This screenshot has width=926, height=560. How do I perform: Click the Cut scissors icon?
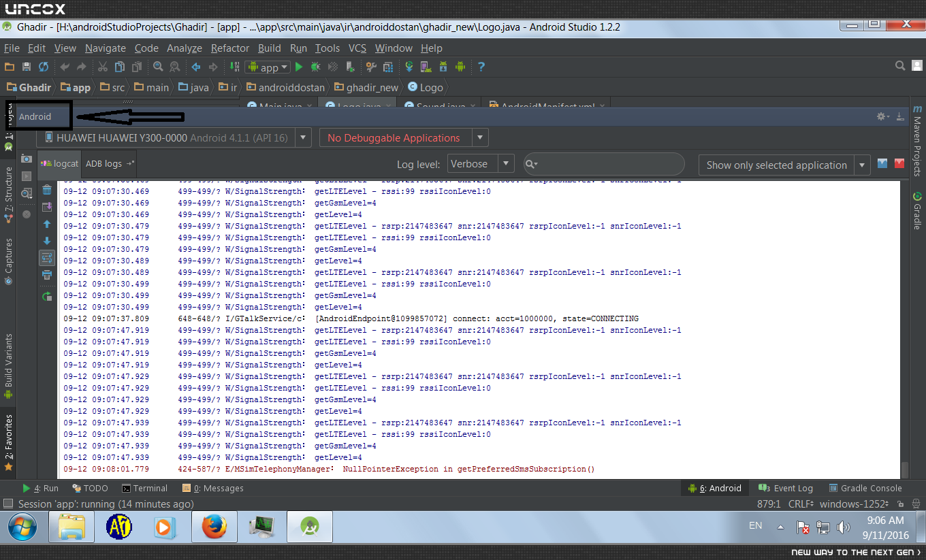coord(103,67)
